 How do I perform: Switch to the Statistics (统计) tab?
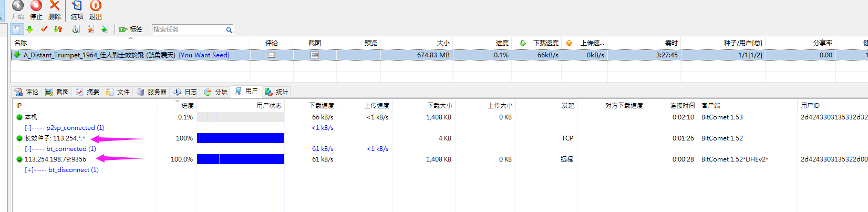(276, 92)
